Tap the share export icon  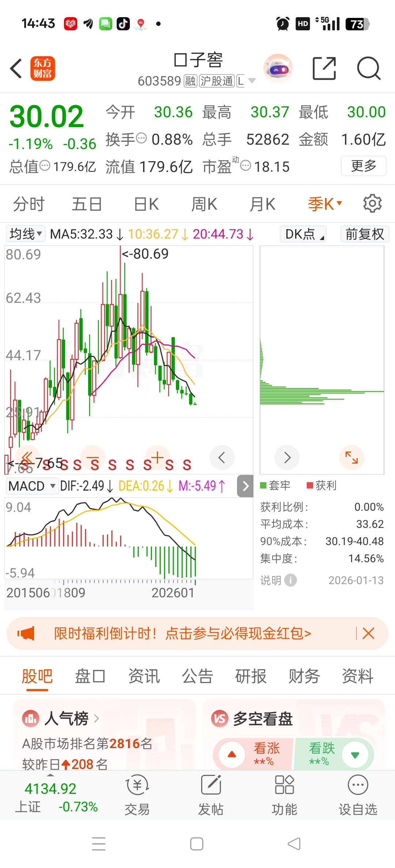324,68
